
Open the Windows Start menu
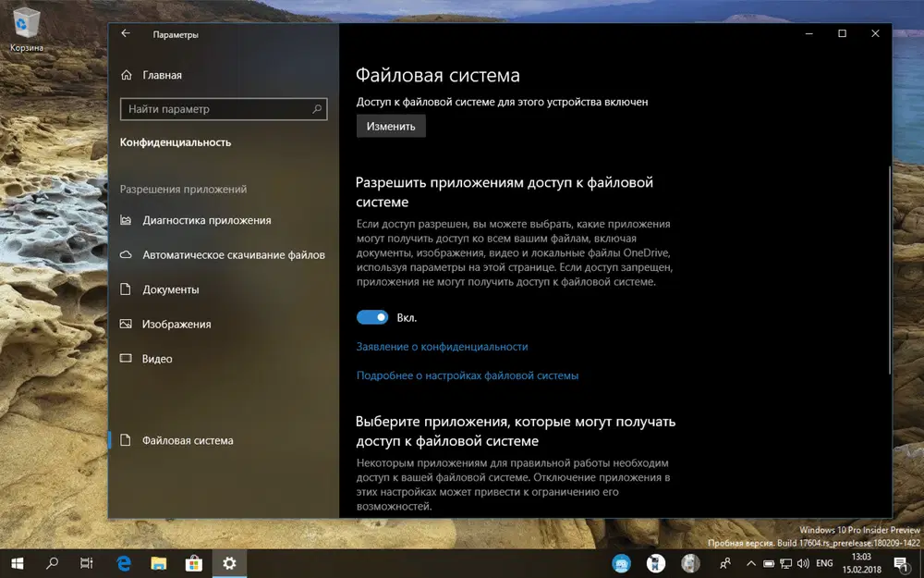click(17, 564)
